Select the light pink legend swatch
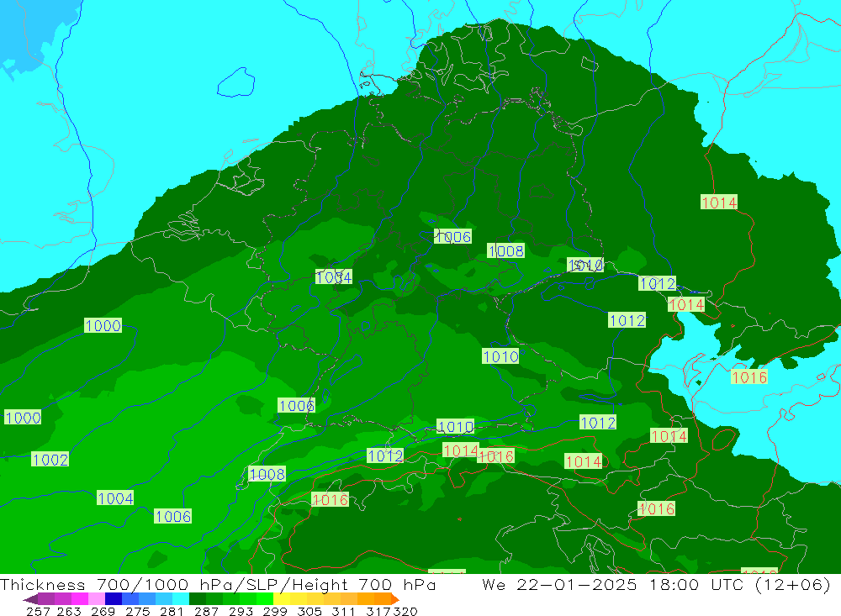 pyautogui.click(x=97, y=599)
